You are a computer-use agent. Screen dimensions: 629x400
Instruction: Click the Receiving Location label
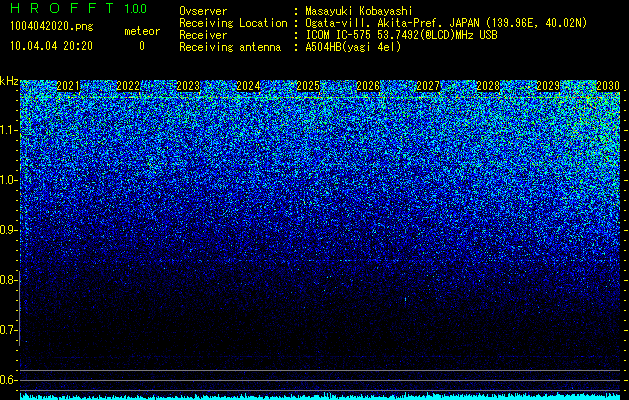pyautogui.click(x=233, y=23)
